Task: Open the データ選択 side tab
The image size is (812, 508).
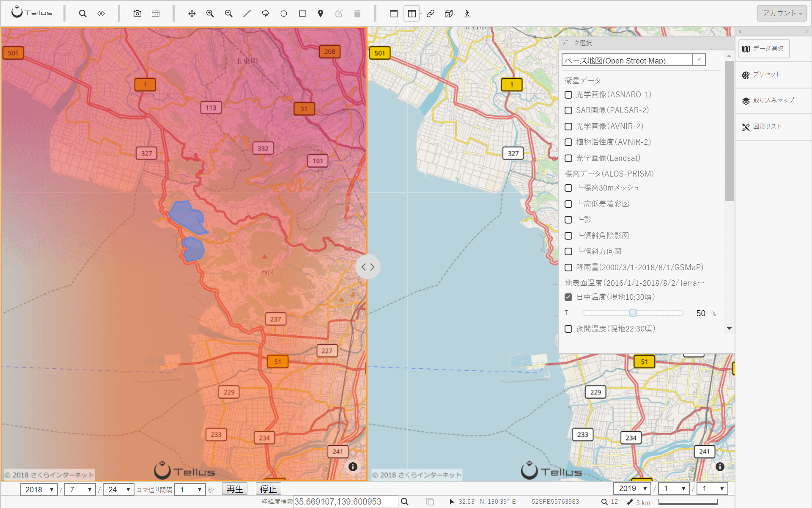Action: tap(764, 49)
